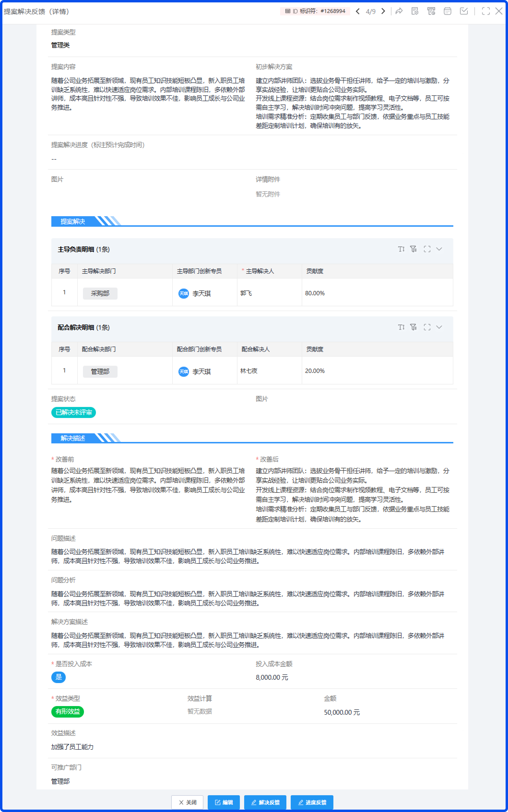Click the calendar icon in the top toolbar
Image resolution: width=508 pixels, height=812 pixels.
click(x=448, y=11)
